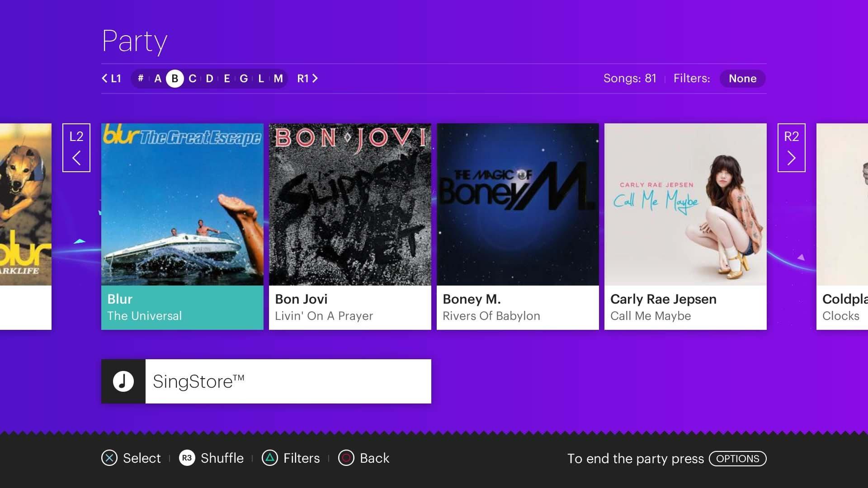Click the circle icon to go Back
The height and width of the screenshot is (488, 868).
click(346, 458)
